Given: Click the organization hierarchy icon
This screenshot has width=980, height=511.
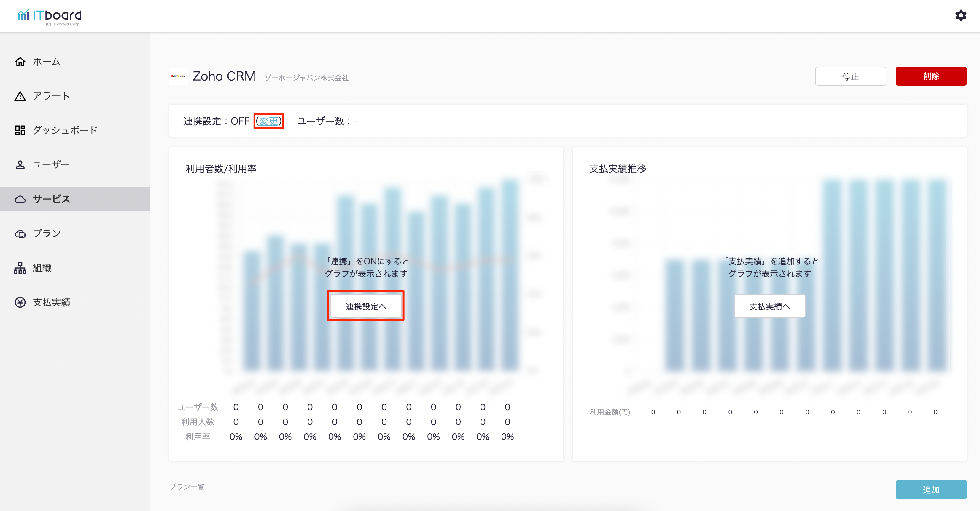Looking at the screenshot, I should point(20,268).
